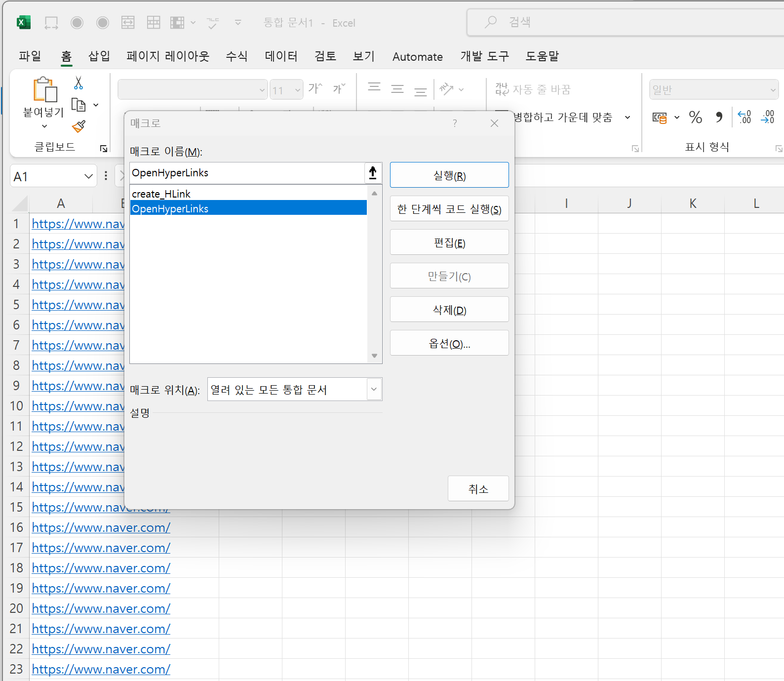Click the middle align icon

(x=397, y=89)
